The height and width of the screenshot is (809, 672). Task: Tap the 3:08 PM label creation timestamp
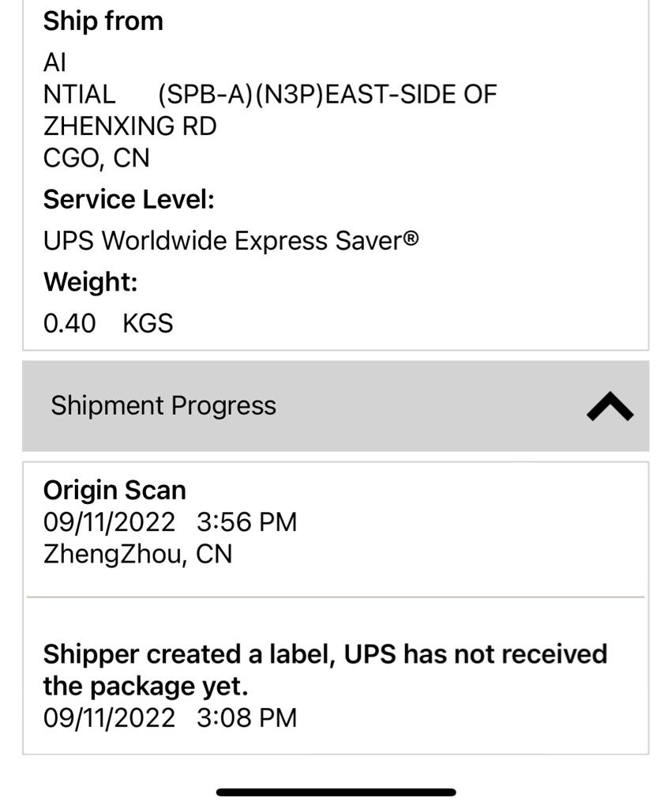point(246,718)
